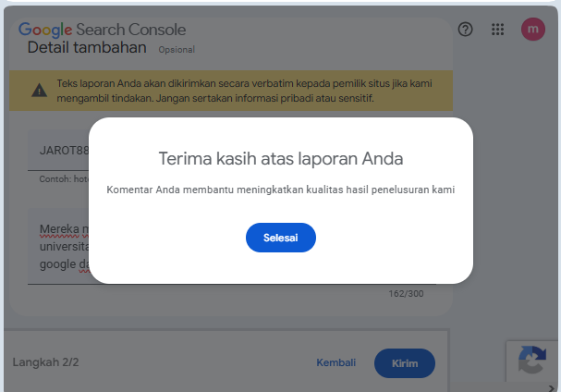Open the Google apps grid icon

point(497,30)
